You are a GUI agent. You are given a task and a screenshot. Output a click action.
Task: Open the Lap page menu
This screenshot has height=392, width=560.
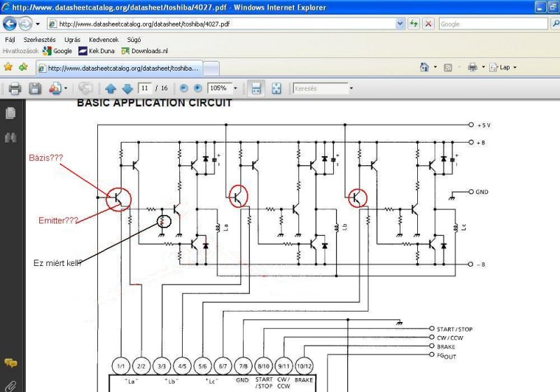point(503,67)
